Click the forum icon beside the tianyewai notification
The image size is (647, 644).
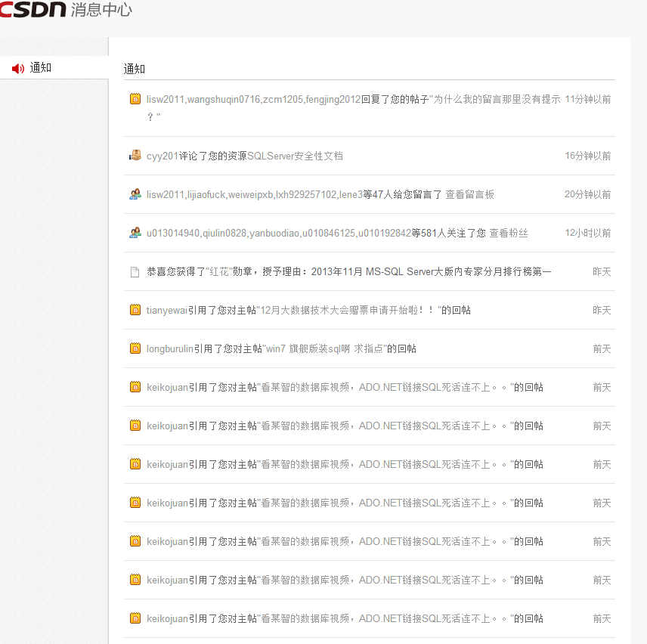(135, 310)
